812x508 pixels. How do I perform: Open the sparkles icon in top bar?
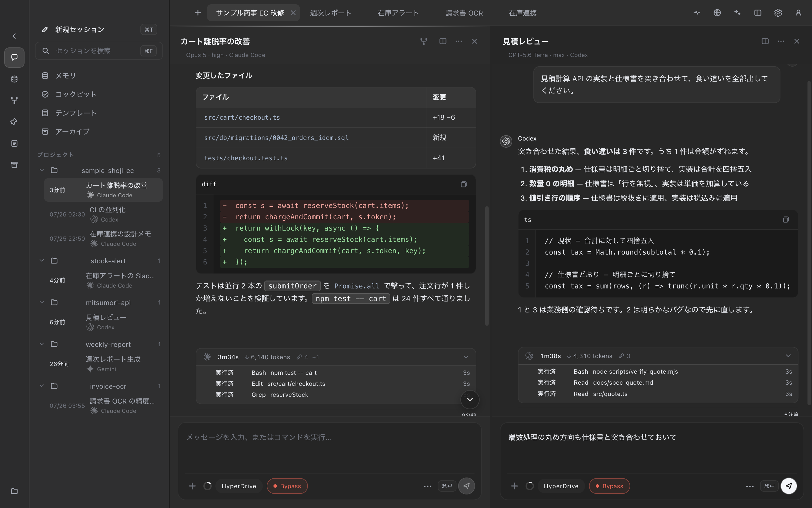coord(738,13)
